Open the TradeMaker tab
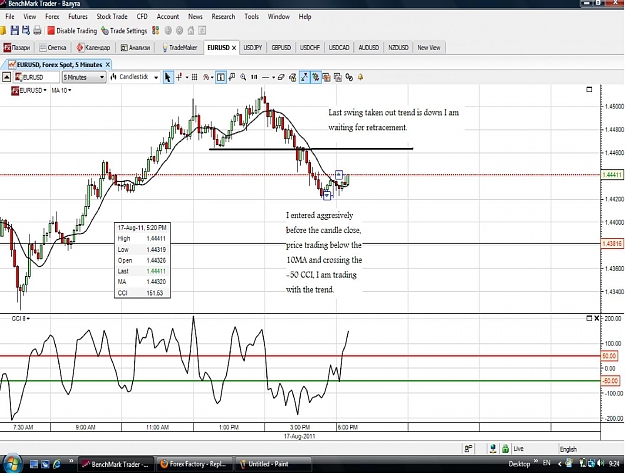 click(x=179, y=47)
